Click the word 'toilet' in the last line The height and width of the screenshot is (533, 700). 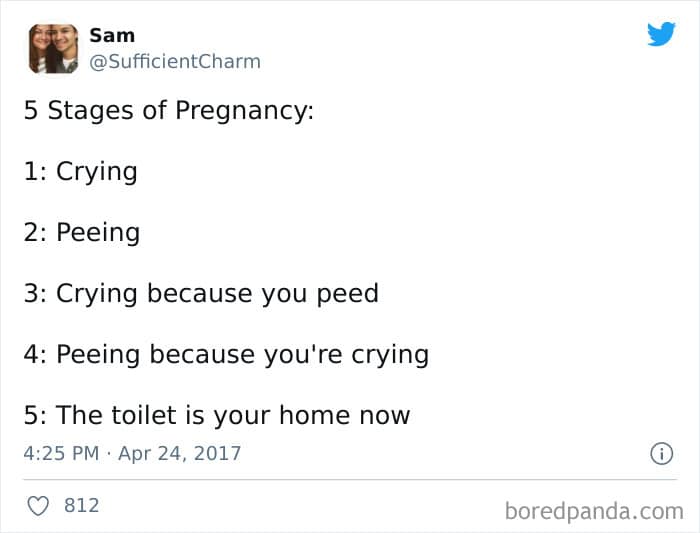point(144,415)
